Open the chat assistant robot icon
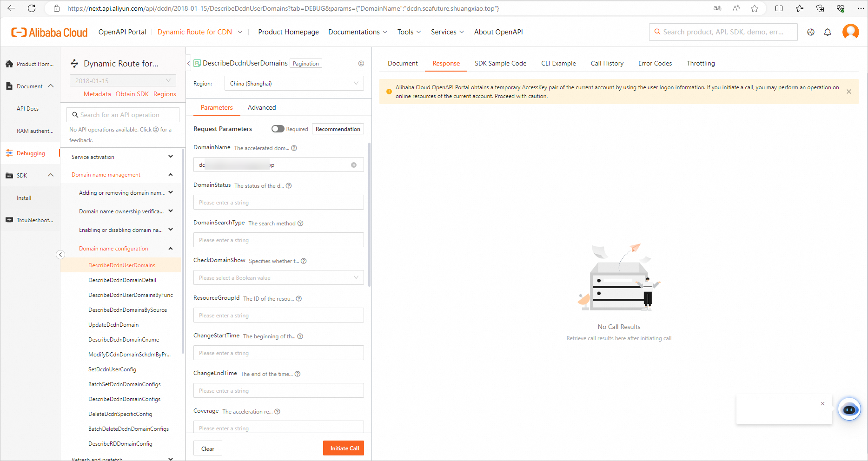This screenshot has width=868, height=461. [x=849, y=409]
